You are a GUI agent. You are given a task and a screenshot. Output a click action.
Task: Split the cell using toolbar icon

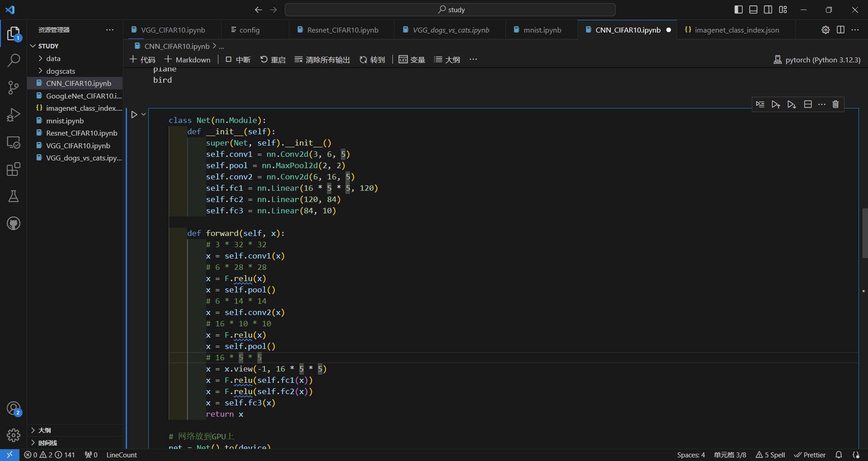[x=808, y=104]
